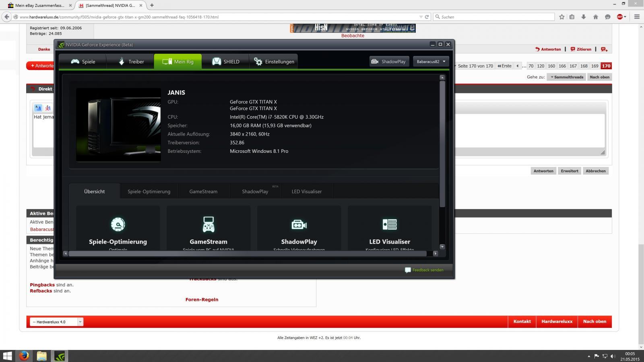644x362 pixels.
Task: Open File Explorer from taskbar
Action: point(42,356)
